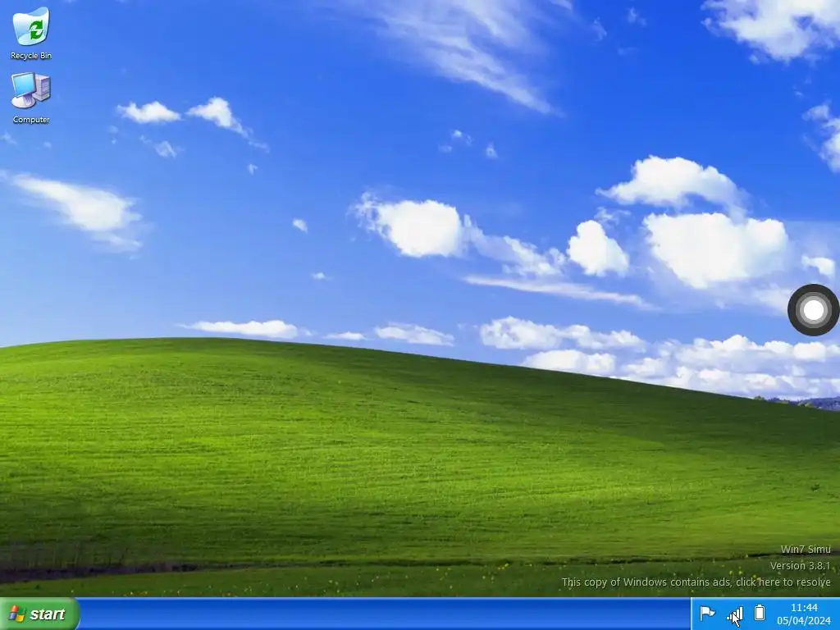Tap the floating circular assistive button

pos(813,309)
